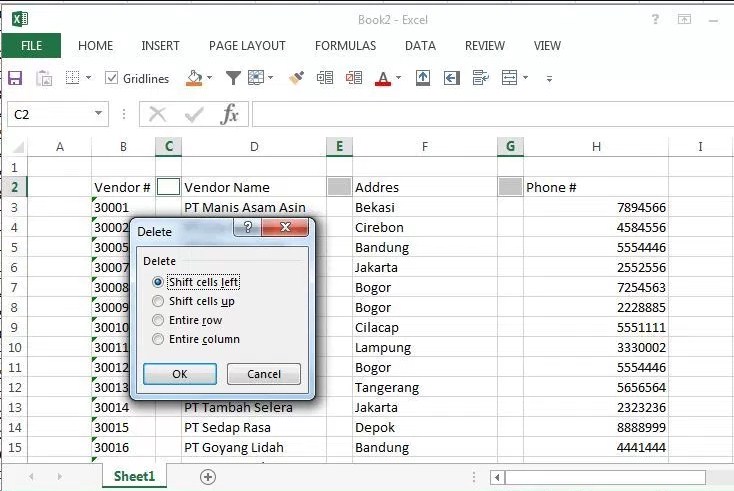The height and width of the screenshot is (491, 734).
Task: Open the fill color dropdown arrow
Action: click(x=209, y=78)
